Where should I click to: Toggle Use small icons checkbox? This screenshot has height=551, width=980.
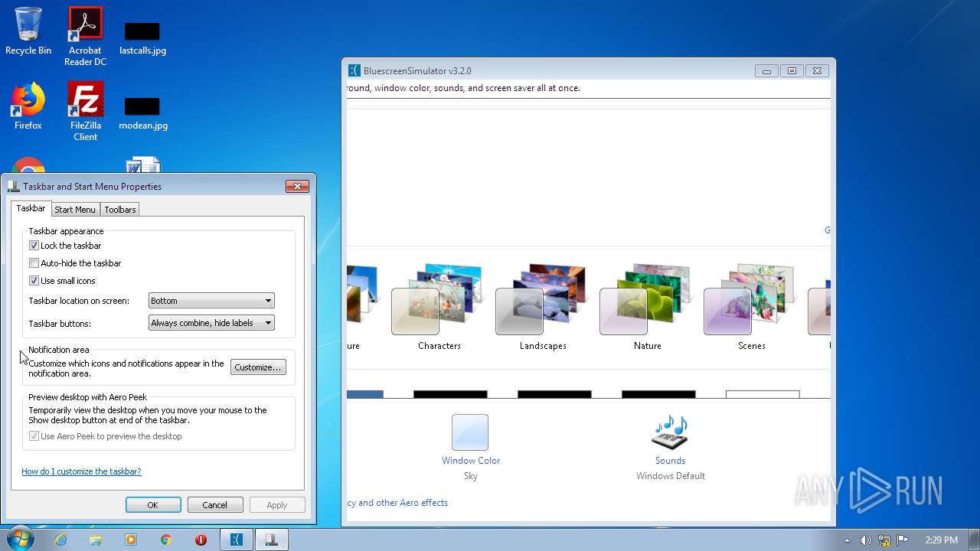(x=34, y=281)
